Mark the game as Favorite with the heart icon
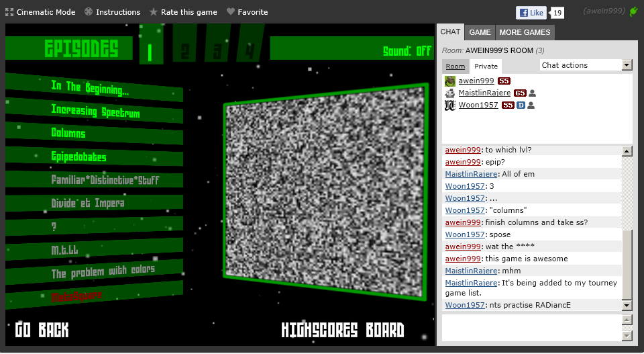644x354 pixels. tap(231, 12)
